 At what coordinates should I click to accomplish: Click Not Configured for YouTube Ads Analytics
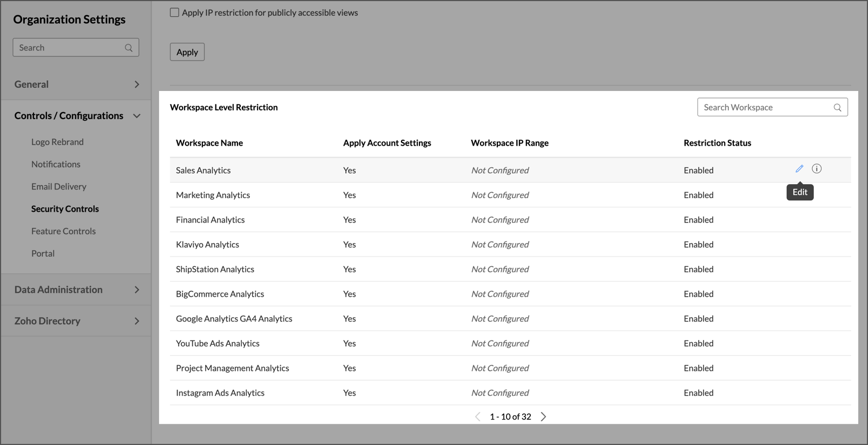[500, 343]
